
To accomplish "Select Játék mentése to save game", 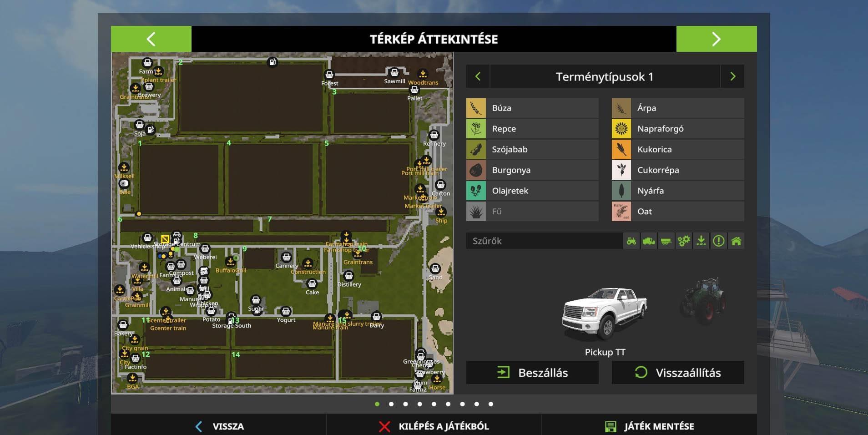I will pos(650,426).
